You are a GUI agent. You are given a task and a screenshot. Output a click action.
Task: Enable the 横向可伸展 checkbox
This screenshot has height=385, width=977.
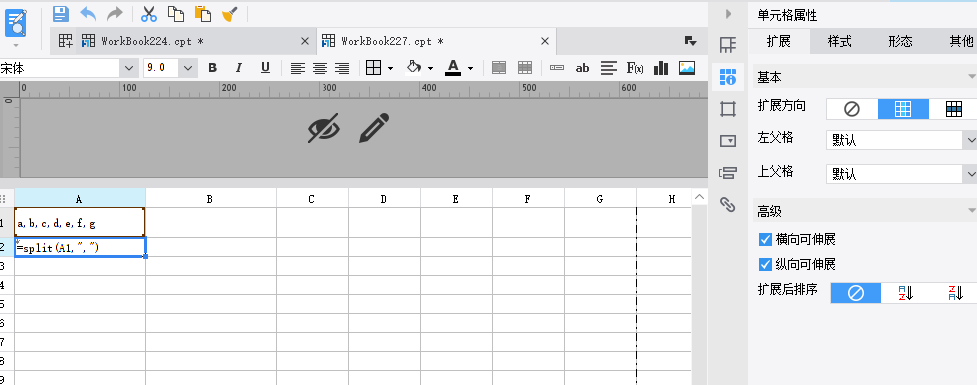tap(765, 239)
